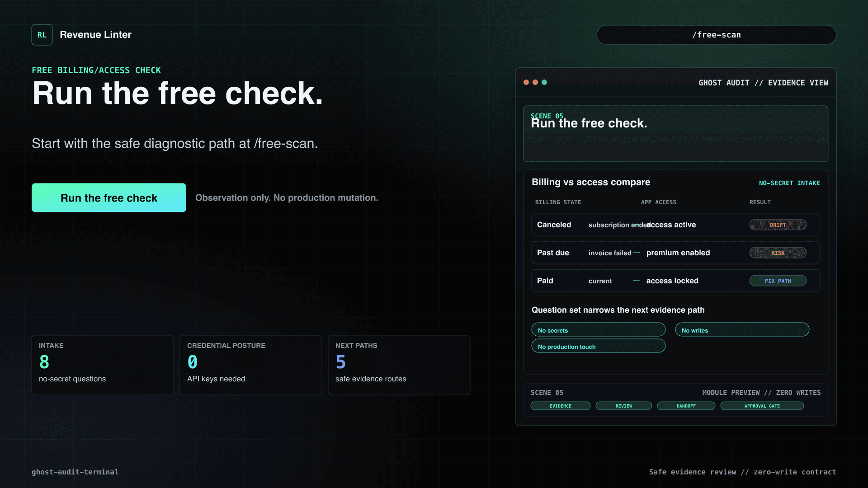Open the Intake 8 no-secret questions card

click(x=103, y=365)
